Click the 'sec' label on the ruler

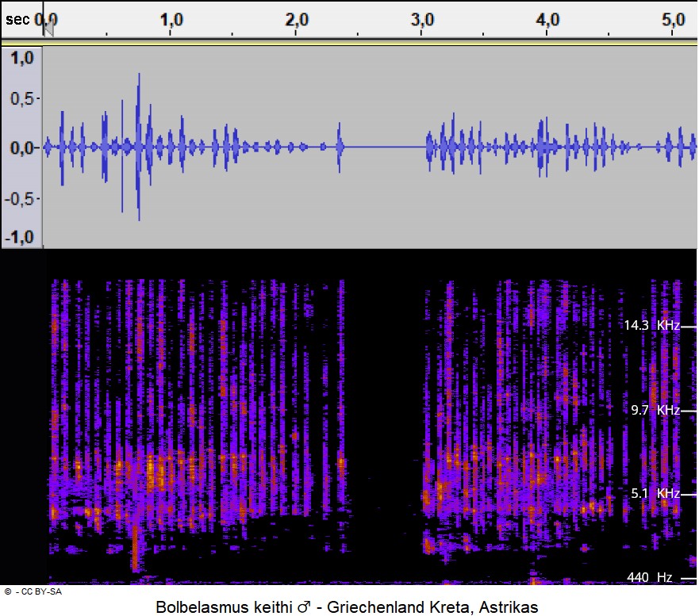17,20
